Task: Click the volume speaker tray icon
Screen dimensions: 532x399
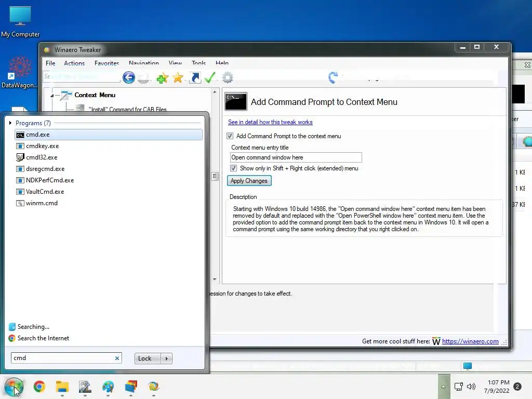Action: [x=471, y=387]
